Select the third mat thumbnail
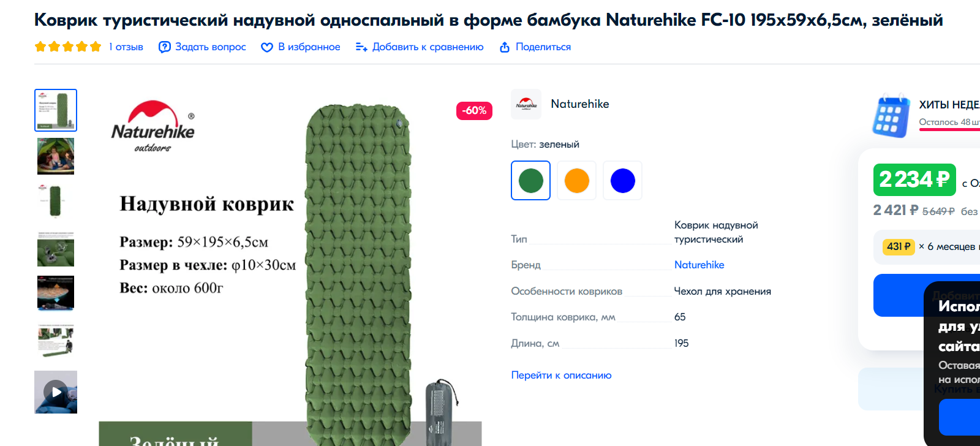The image size is (980, 446). [x=56, y=201]
